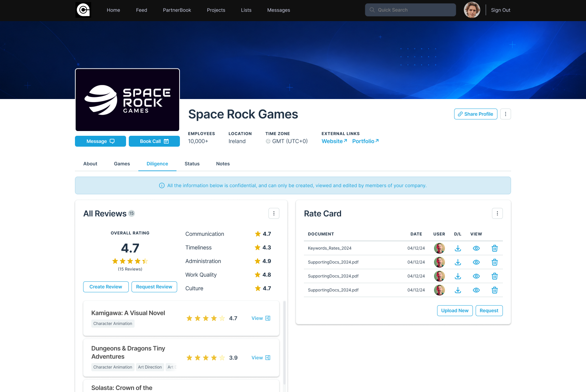Screen dimensions: 586x392
Task: View the Kamigawa: A Visual Novel review
Action: 261,318
